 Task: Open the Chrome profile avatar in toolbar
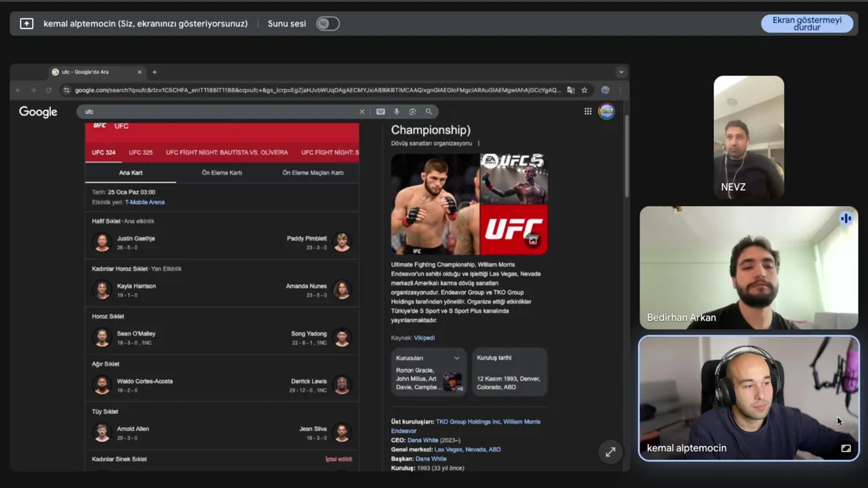tap(606, 90)
